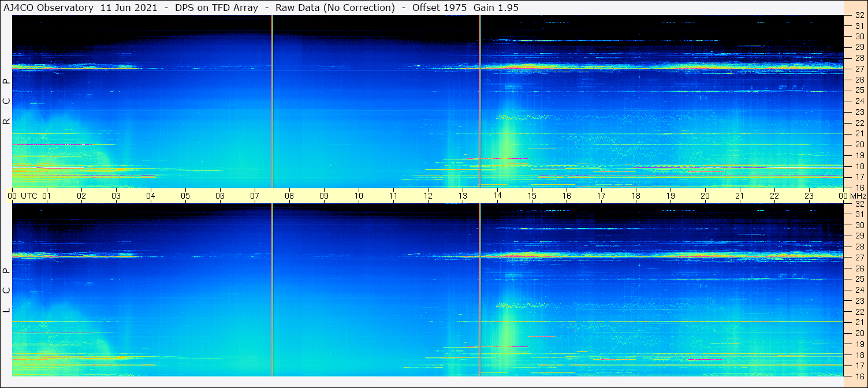Image resolution: width=868 pixels, height=388 pixels.
Task: Click the 07:30 vertical marker in RCP panel
Action: pyautogui.click(x=272, y=102)
